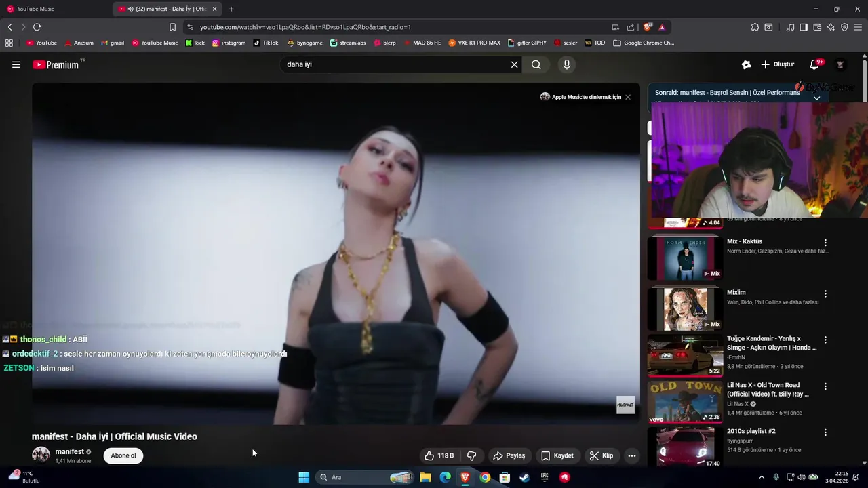This screenshot has width=868, height=488.
Task: Open more actions ellipsis under video
Action: (632, 455)
